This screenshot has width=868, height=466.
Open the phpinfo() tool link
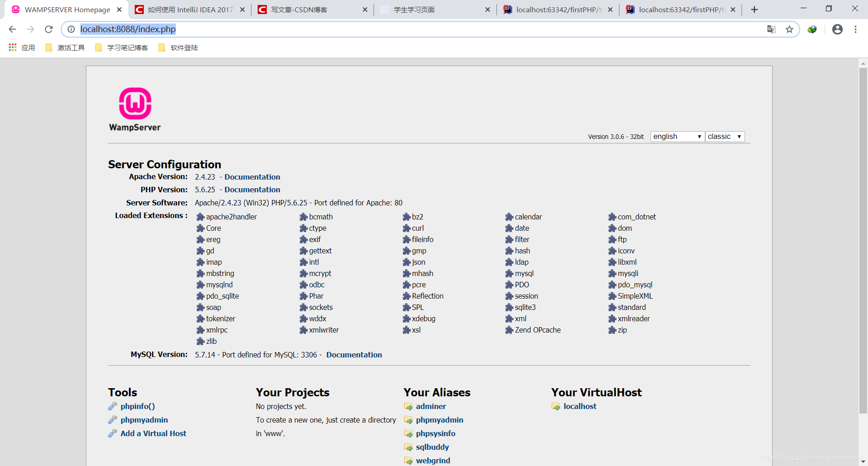(x=137, y=406)
